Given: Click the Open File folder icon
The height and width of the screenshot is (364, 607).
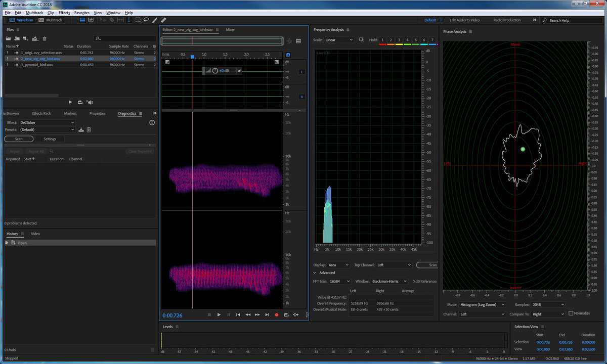Looking at the screenshot, I should pos(9,39).
